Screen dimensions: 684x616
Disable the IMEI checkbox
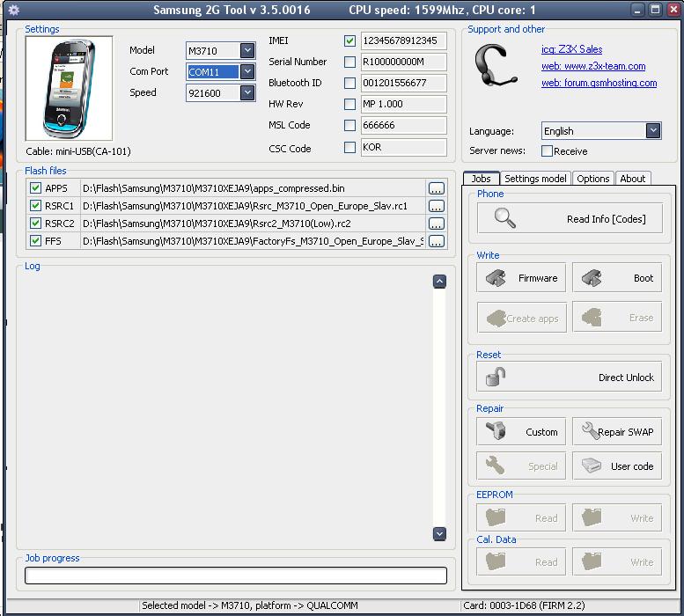coord(349,41)
